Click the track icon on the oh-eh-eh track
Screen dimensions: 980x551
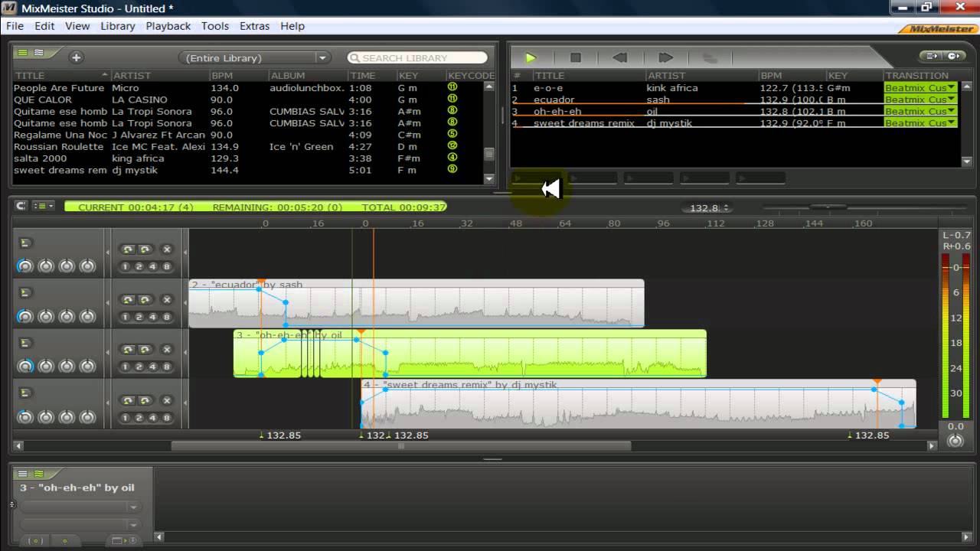[x=24, y=343]
